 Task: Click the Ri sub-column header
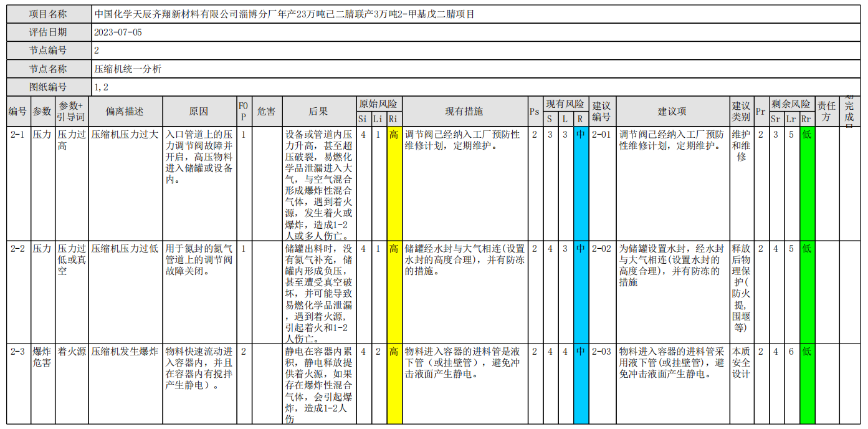tap(393, 119)
